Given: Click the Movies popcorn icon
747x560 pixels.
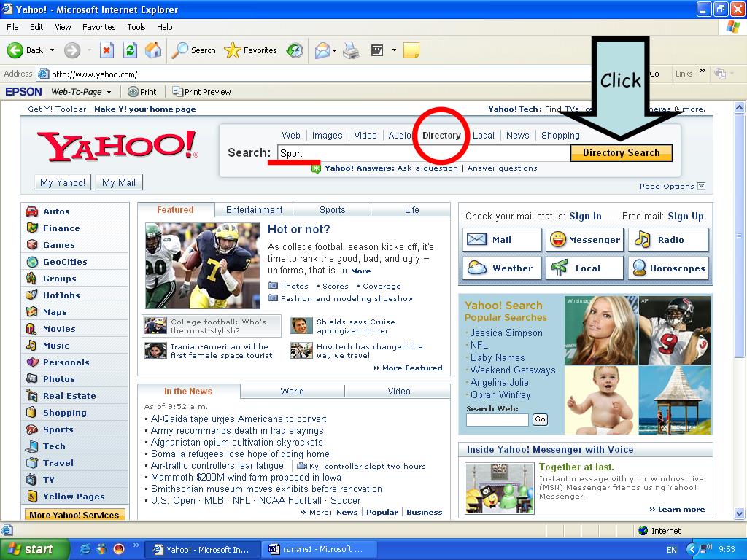Looking at the screenshot, I should point(31,329).
